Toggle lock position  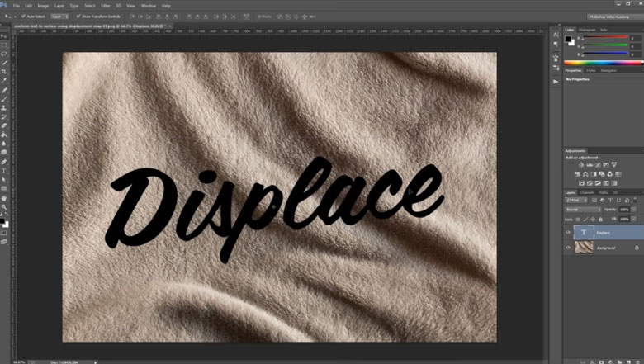[593, 220]
